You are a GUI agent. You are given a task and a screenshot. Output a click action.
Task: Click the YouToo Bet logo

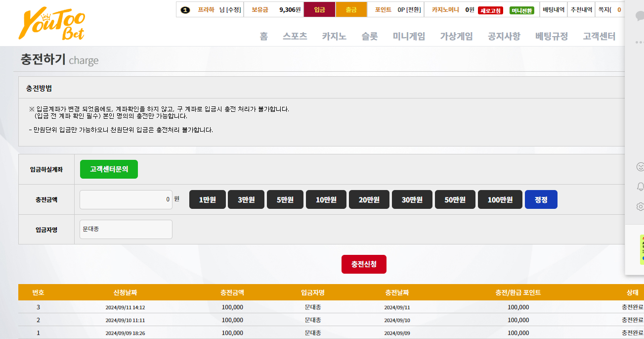click(52, 24)
